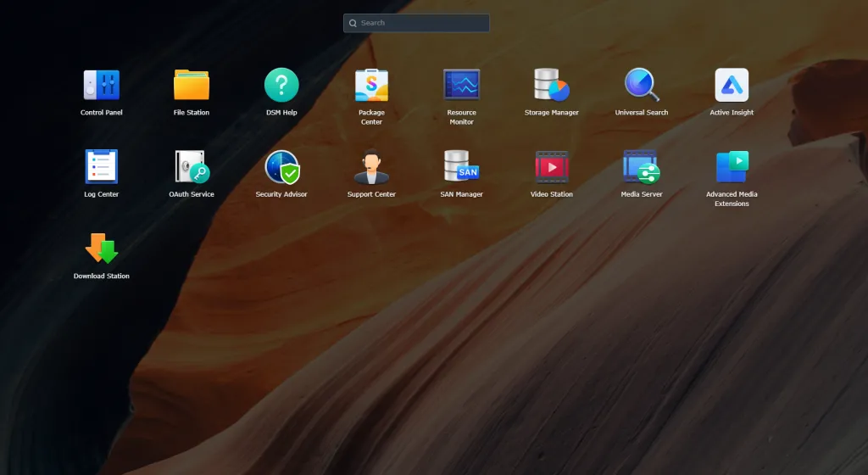
Task: Launch OAuth Service
Action: coord(192,166)
